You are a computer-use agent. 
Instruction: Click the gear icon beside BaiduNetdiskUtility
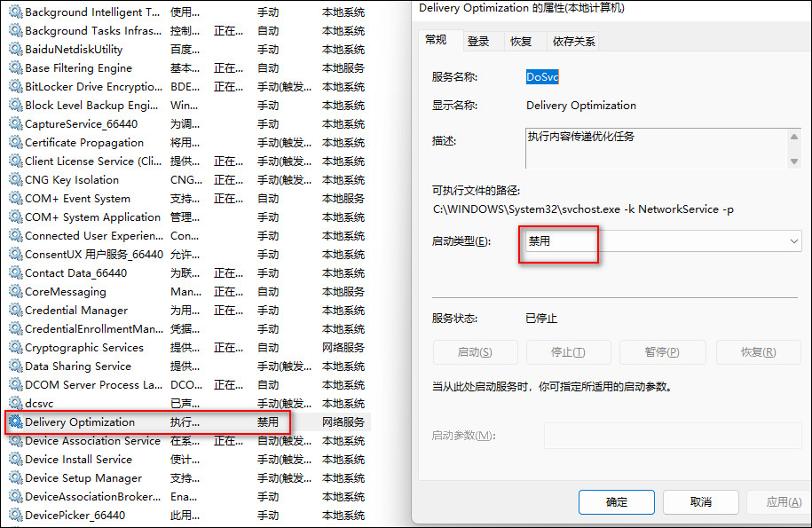[x=16, y=49]
